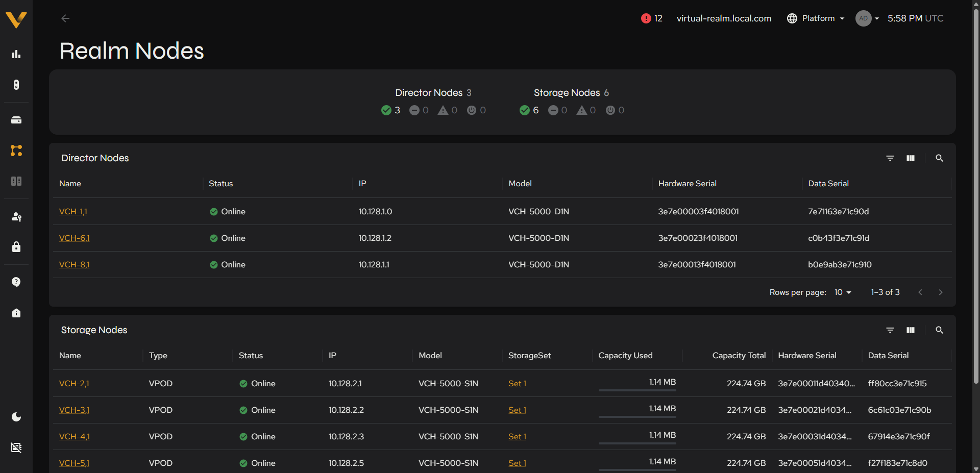Sort Director Nodes by Hardware Serial column
This screenshot has width=980, height=473.
(x=687, y=184)
